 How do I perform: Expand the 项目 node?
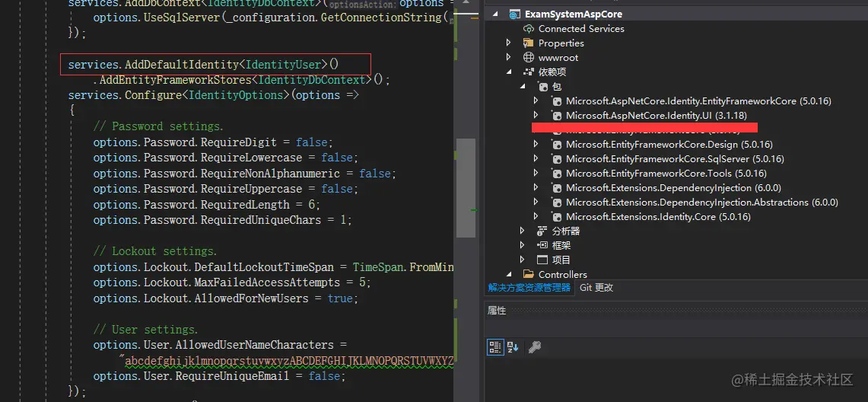click(522, 259)
